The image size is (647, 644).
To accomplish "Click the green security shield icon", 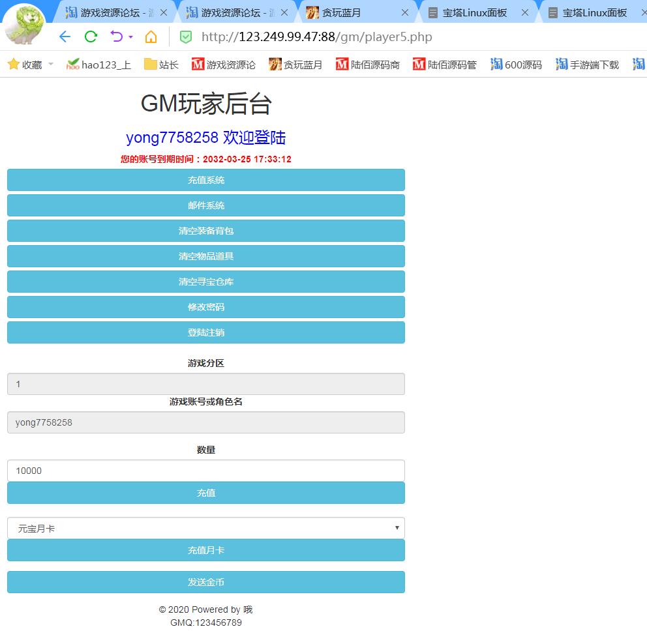I will pyautogui.click(x=186, y=37).
